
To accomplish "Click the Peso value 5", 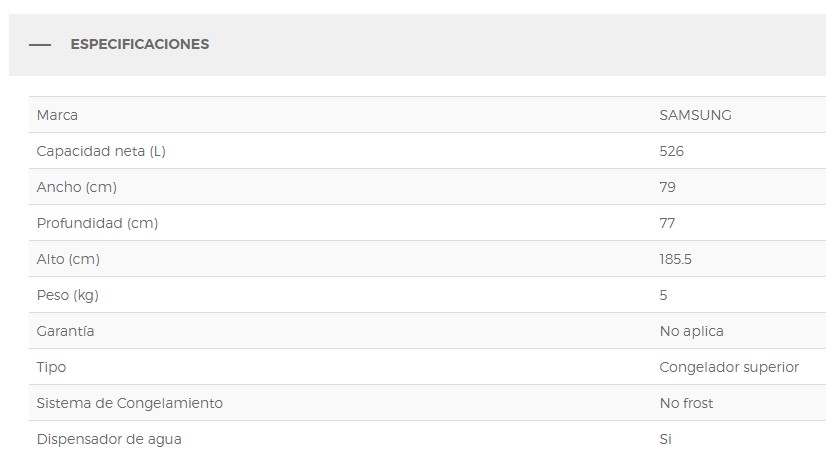I will pos(663,295).
